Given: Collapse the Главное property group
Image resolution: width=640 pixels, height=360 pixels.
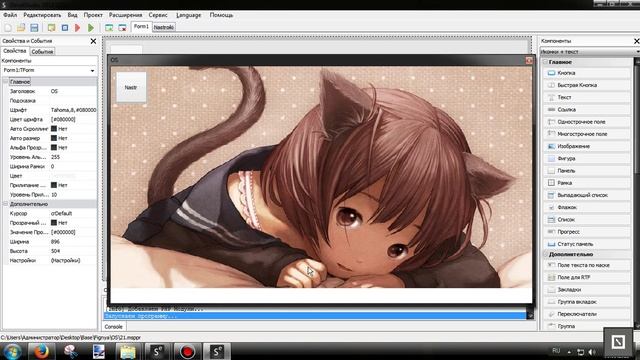Looking at the screenshot, I should [6, 82].
